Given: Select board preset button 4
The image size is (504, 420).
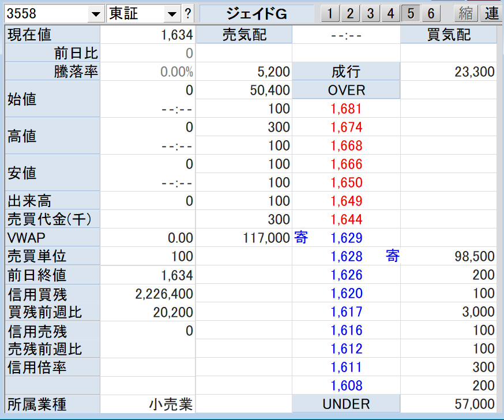Looking at the screenshot, I should click(x=390, y=13).
